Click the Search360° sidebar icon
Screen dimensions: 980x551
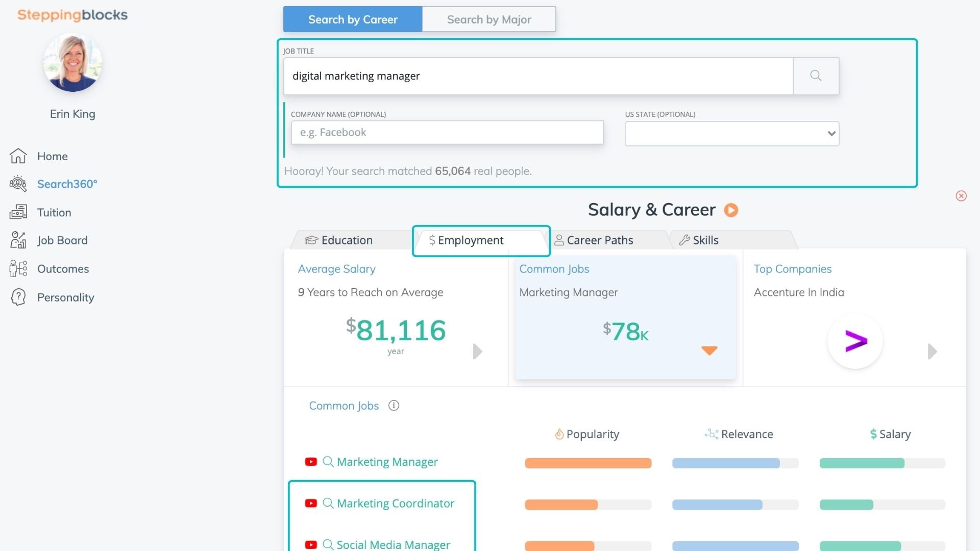(18, 184)
